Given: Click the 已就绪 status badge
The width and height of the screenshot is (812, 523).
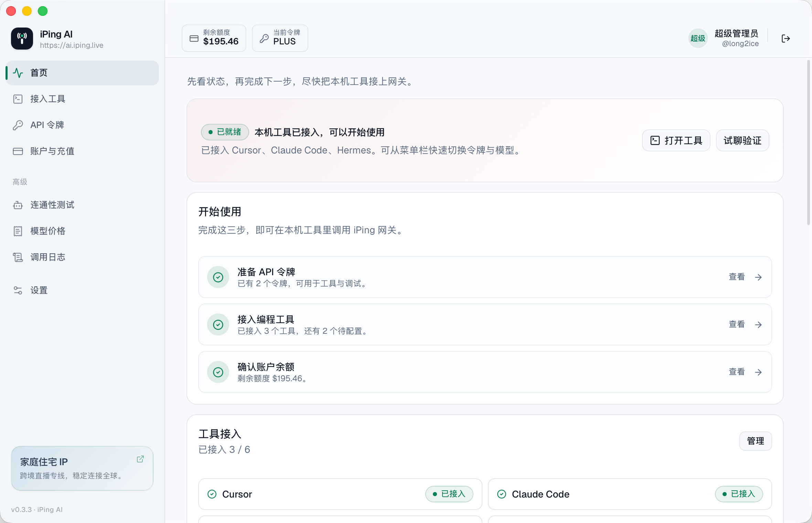Looking at the screenshot, I should click(225, 132).
